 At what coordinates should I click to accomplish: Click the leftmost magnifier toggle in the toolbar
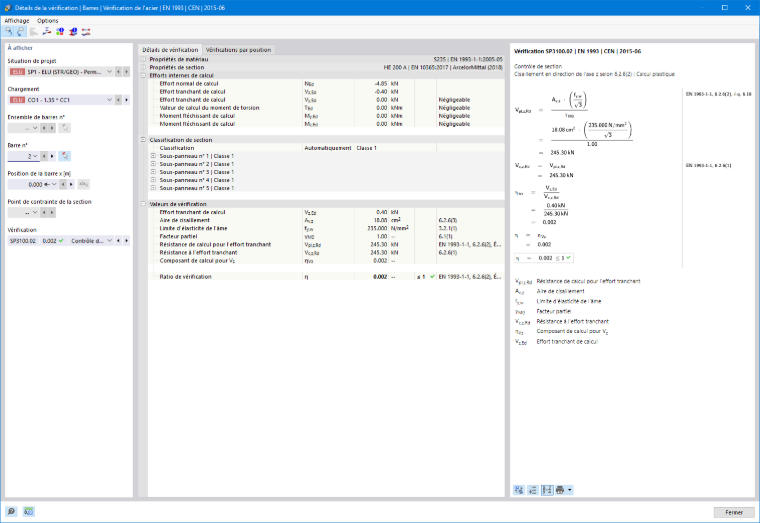[9, 32]
